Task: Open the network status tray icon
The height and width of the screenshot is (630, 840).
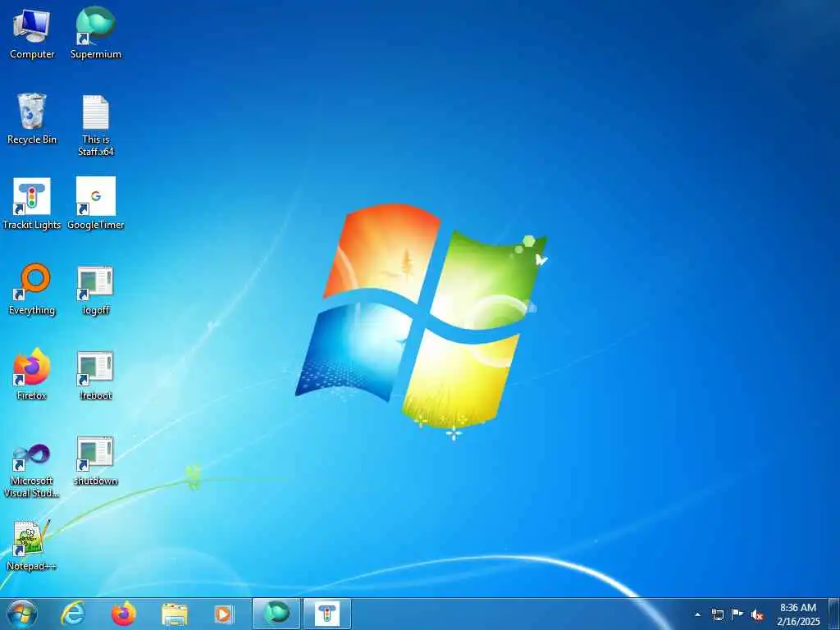Action: click(x=717, y=614)
